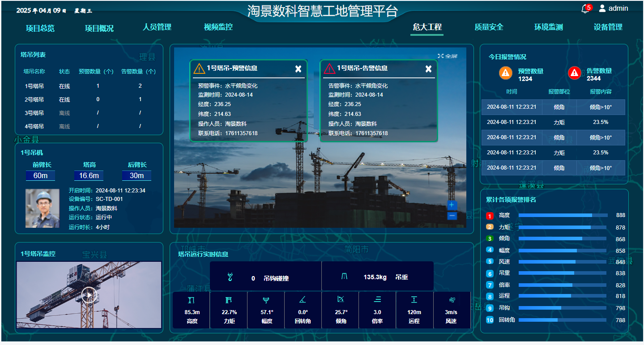Select the offline 4号塔吊 row

(x=89, y=126)
